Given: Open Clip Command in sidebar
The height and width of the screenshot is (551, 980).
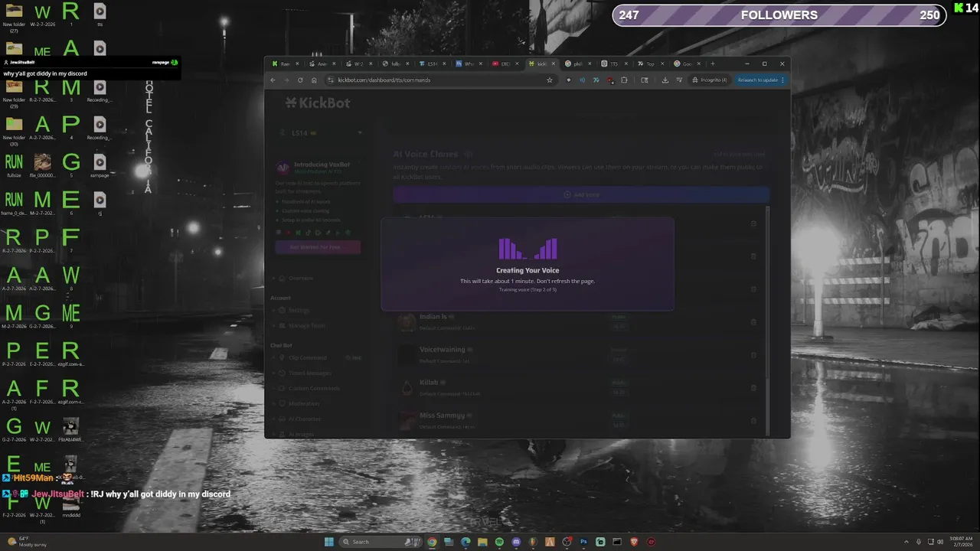Looking at the screenshot, I should coord(307,357).
